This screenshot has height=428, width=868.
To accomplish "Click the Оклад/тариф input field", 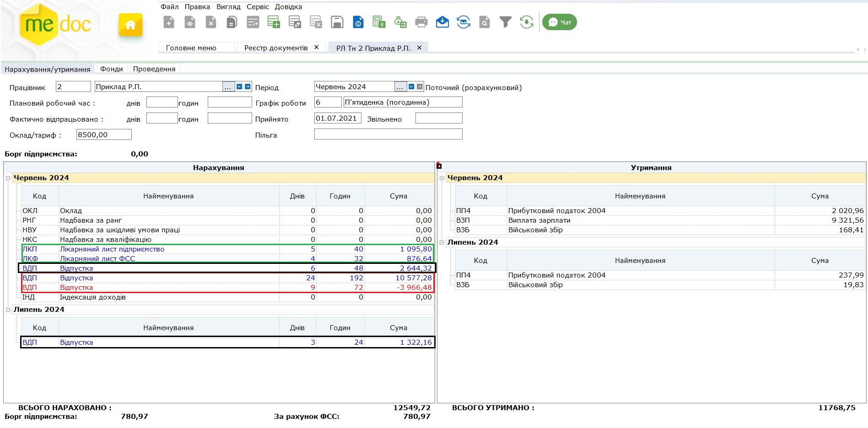I will (x=104, y=134).
